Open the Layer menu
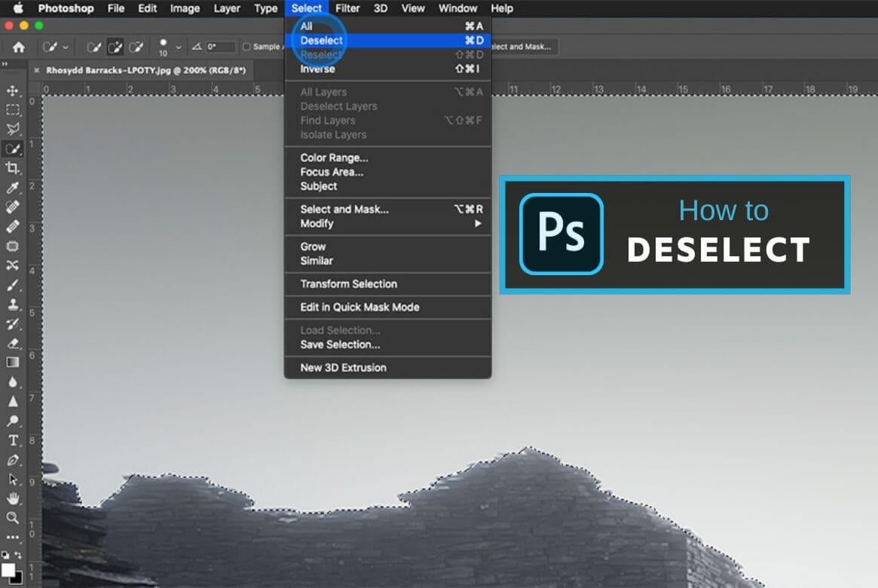This screenshot has width=878, height=588. 227,8
